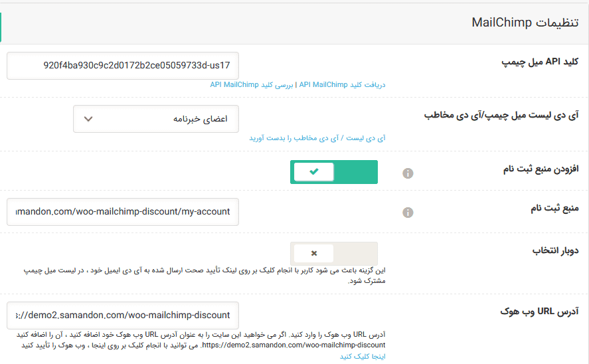Click in the webhook URL input field
The height and width of the screenshot is (364, 589).
click(122, 315)
